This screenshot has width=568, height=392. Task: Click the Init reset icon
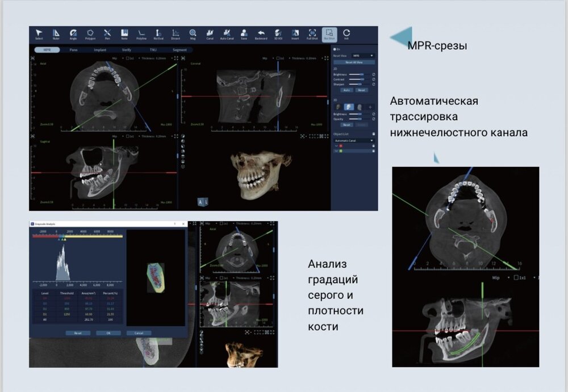pos(346,35)
